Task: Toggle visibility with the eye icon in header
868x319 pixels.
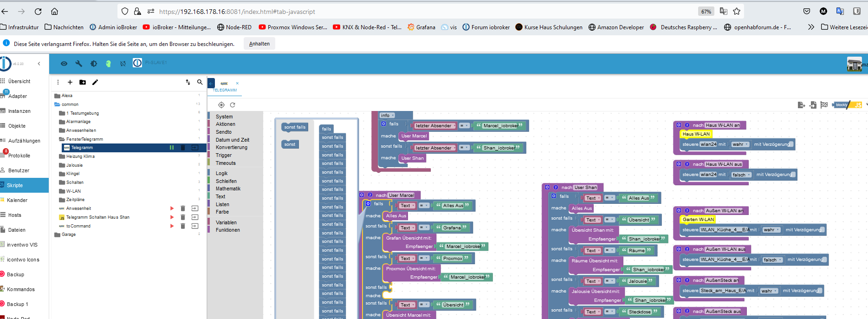Action: (64, 64)
